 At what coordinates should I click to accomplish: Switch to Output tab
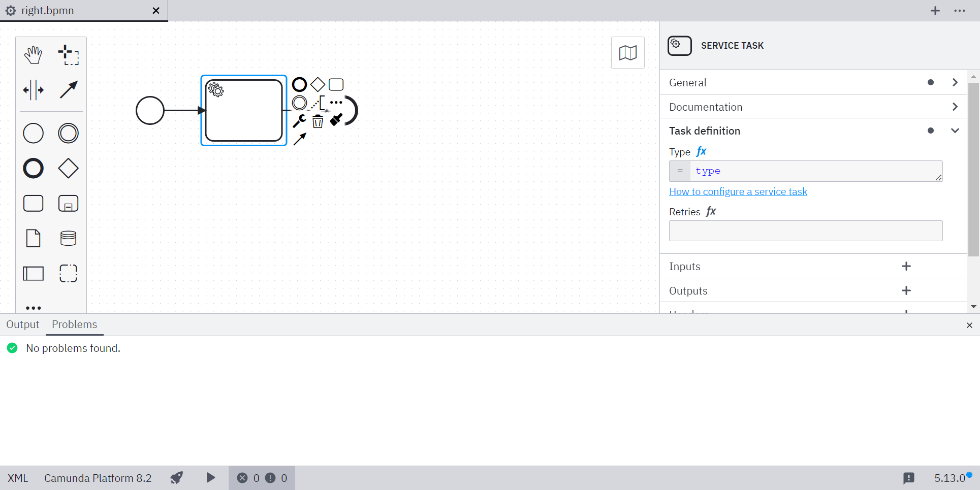point(23,324)
